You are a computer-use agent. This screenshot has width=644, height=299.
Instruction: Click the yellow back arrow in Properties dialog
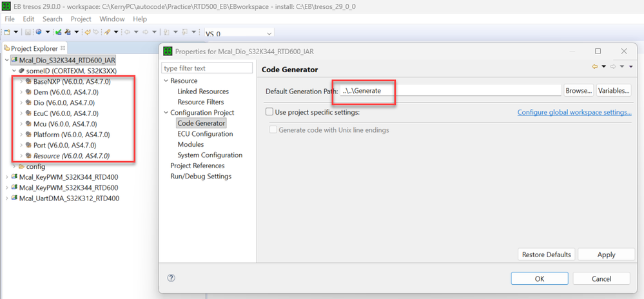coord(594,66)
